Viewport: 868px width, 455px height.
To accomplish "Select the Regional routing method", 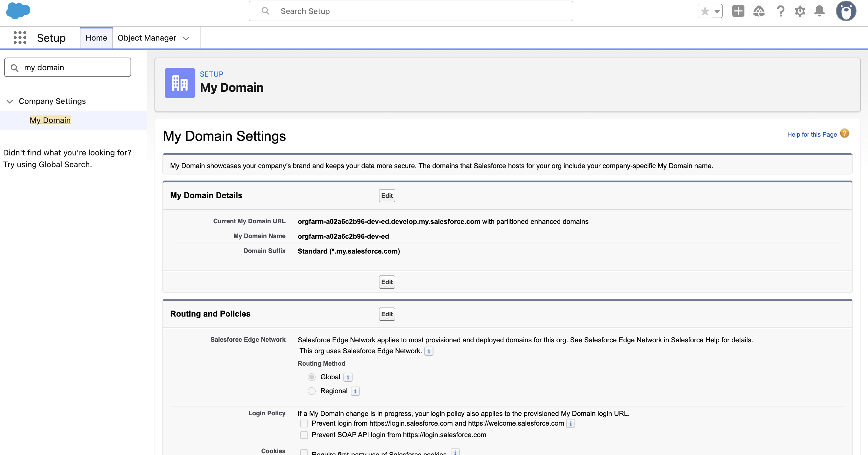I will (x=312, y=391).
